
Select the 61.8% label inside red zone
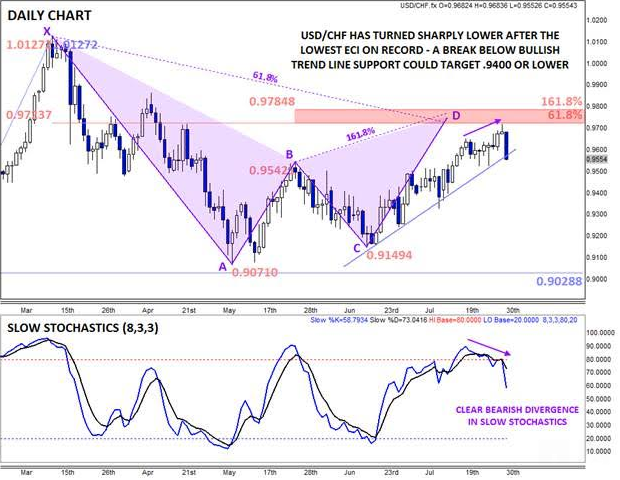tap(565, 115)
